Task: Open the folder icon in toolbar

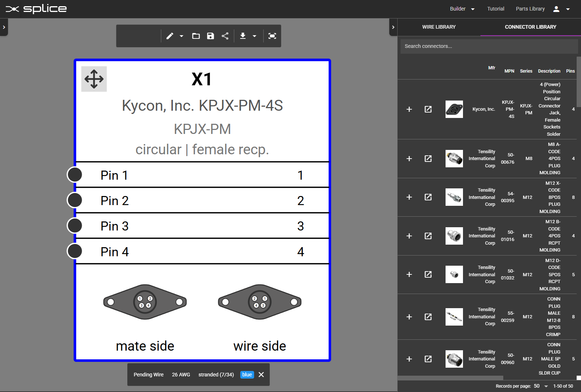Action: pyautogui.click(x=196, y=36)
